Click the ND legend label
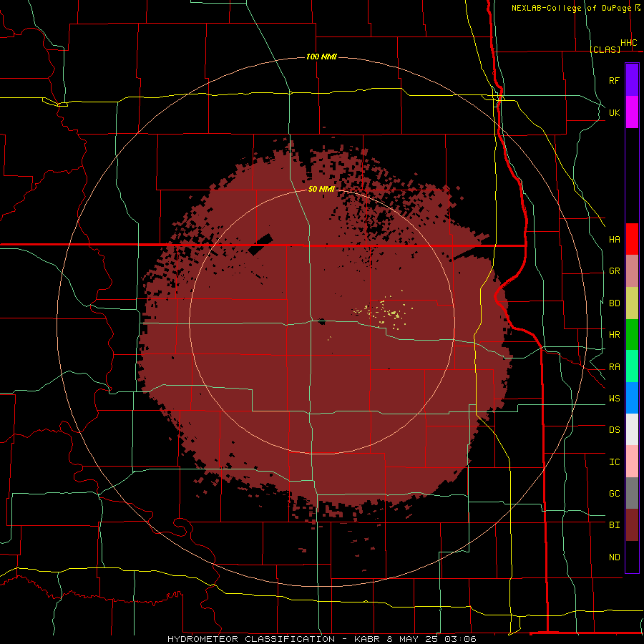The width and height of the screenshot is (644, 644). [614, 557]
